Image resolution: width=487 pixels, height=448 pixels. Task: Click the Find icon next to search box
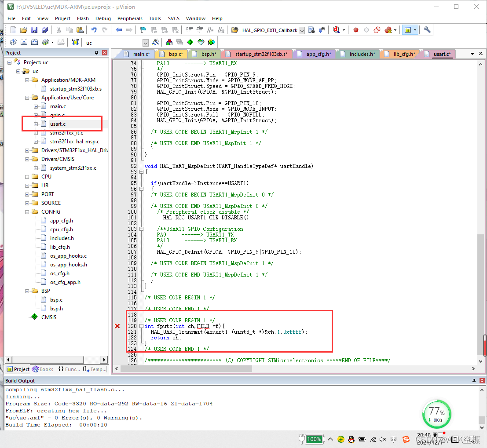coord(311,30)
